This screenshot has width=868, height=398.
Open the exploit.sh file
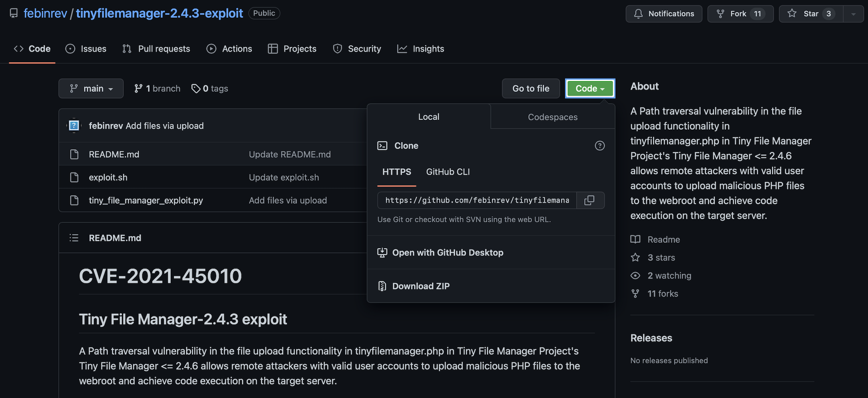coord(108,177)
